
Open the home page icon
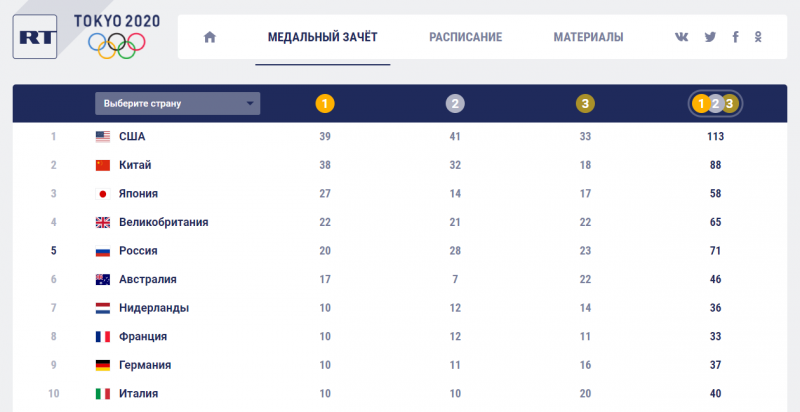click(210, 37)
